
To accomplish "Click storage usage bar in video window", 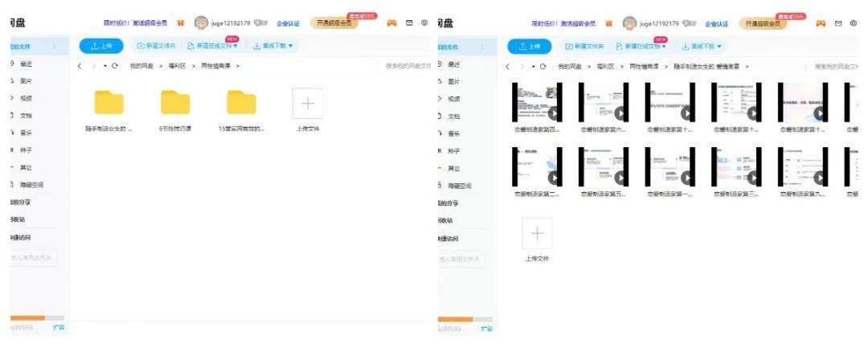I will click(465, 319).
